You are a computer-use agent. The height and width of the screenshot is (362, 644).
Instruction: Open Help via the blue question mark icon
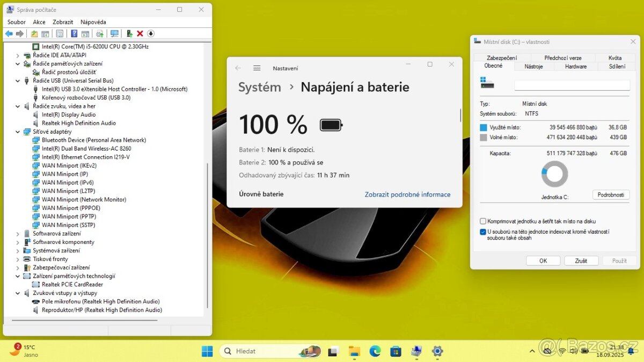[x=74, y=33]
